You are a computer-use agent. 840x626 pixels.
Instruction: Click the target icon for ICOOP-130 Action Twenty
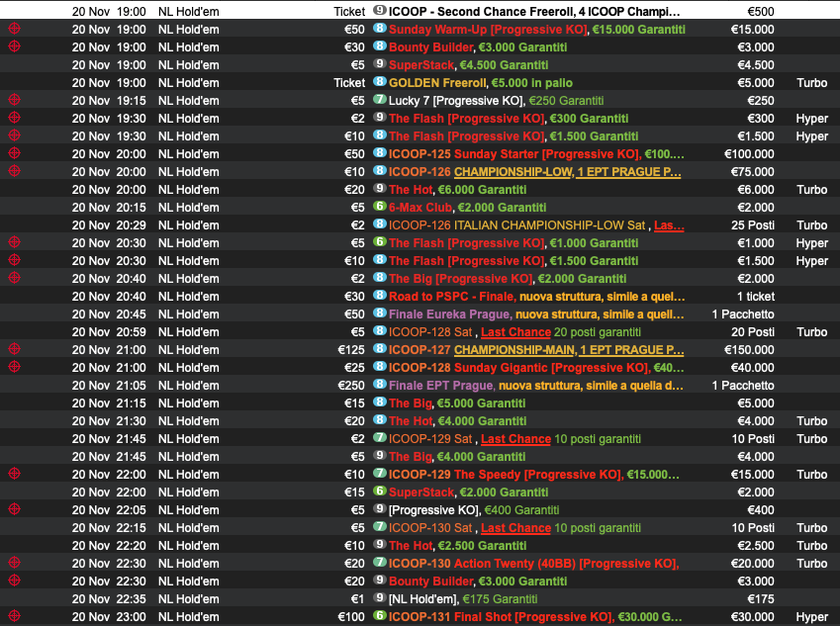(15, 563)
